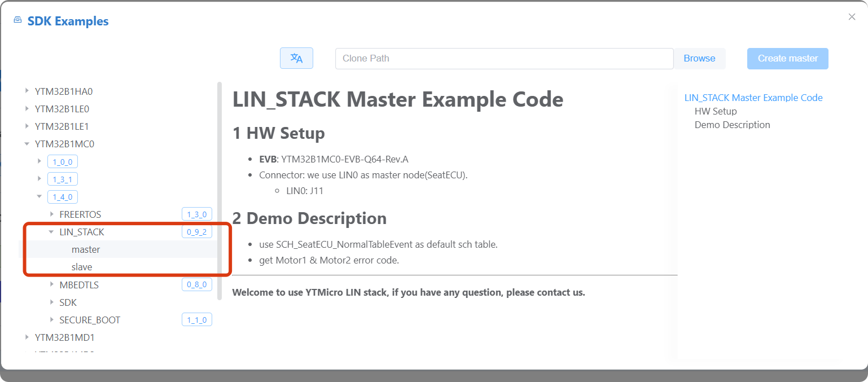Click the tree panel vertical scrollbar
Viewport: 868px width, 382px height.
pyautogui.click(x=220, y=191)
